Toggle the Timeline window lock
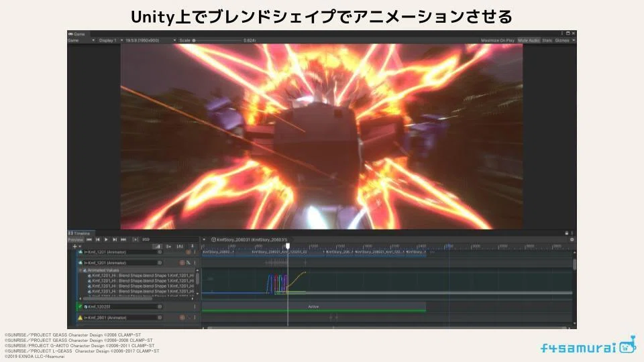 tap(567, 233)
